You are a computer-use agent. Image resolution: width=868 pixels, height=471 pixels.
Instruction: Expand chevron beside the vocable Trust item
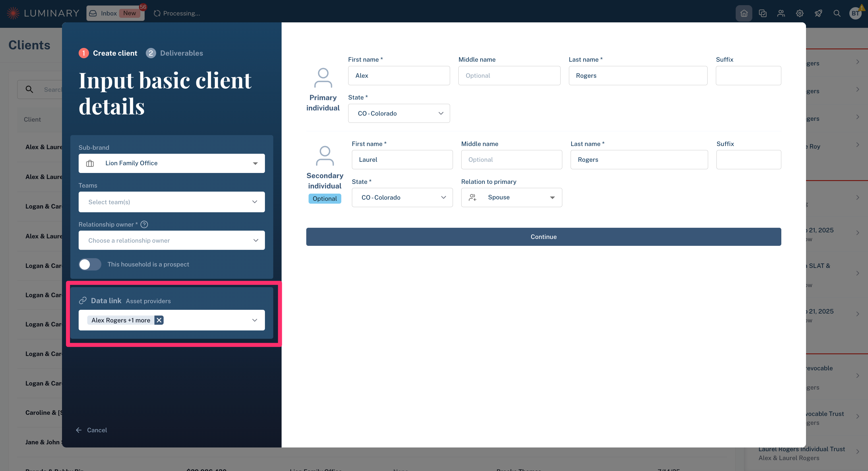click(858, 416)
